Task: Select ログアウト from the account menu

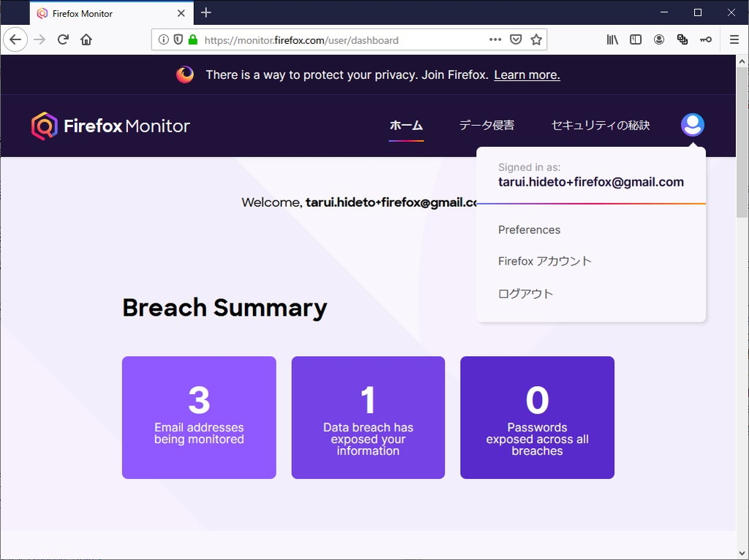Action: click(524, 293)
